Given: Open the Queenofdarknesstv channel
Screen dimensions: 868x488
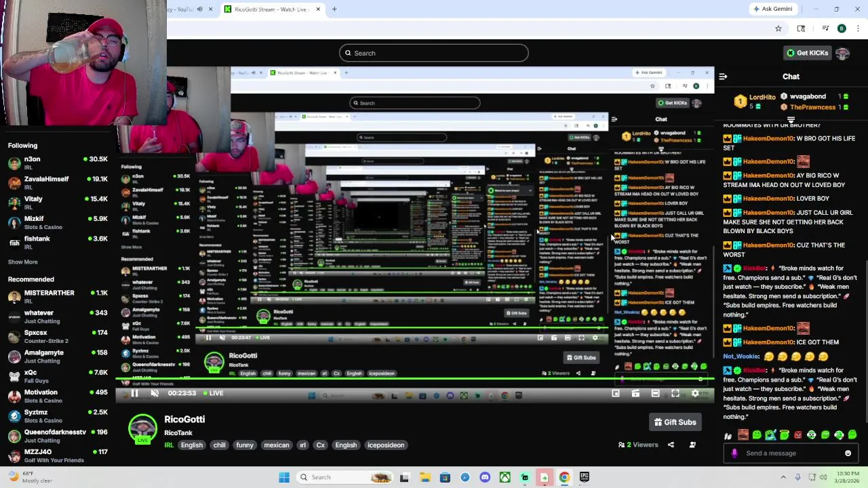Looking at the screenshot, I should tap(58, 436).
